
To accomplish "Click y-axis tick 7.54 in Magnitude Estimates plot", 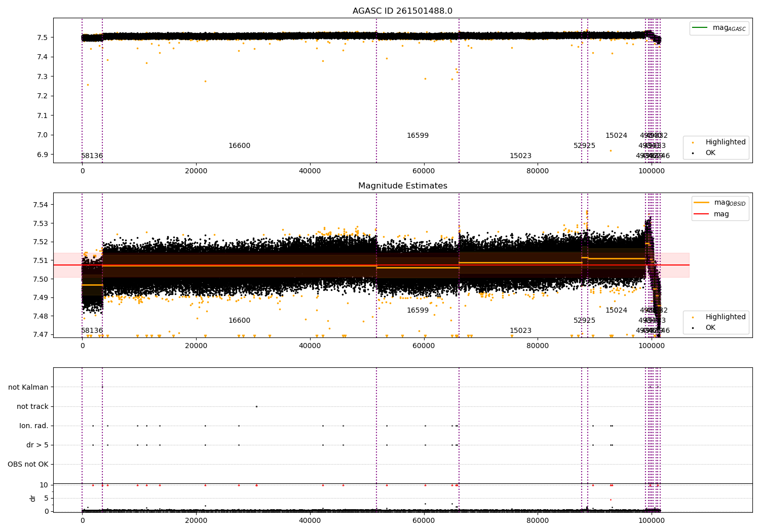I will [x=41, y=205].
